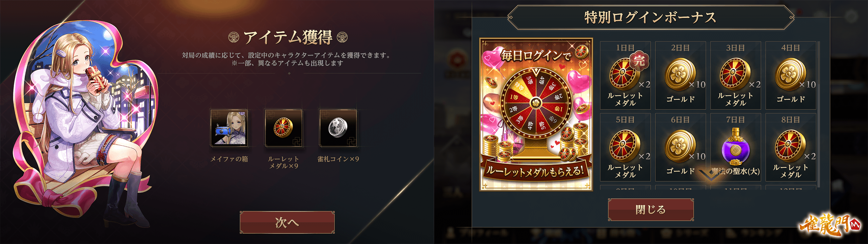
Task: Select the ルーレットメダル×9 reward icon
Action: click(x=283, y=128)
